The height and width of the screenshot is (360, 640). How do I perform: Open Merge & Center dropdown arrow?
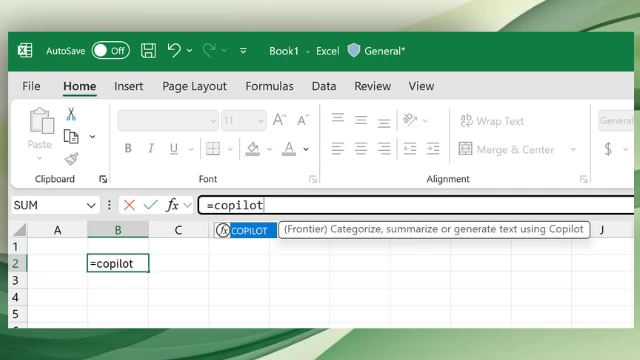573,149
